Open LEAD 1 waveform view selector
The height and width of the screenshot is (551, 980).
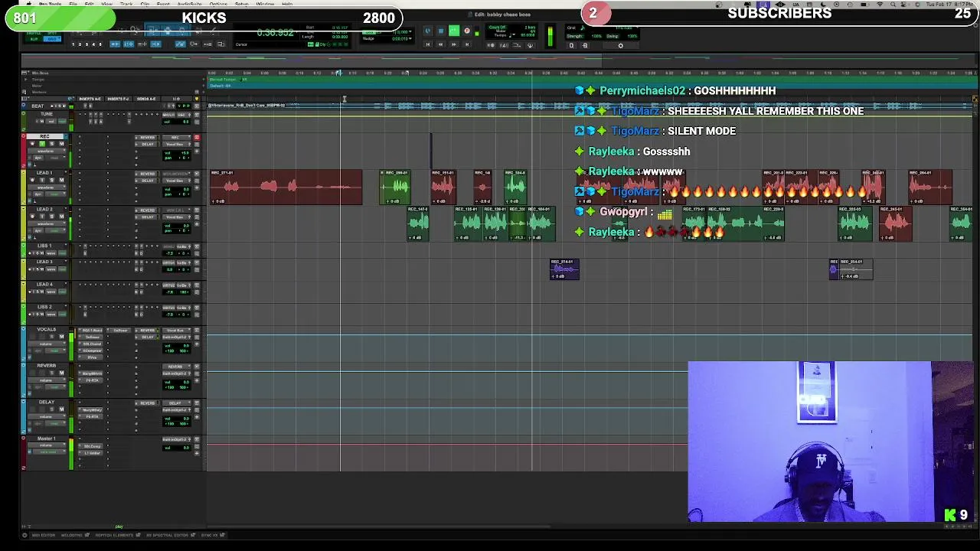click(x=47, y=187)
